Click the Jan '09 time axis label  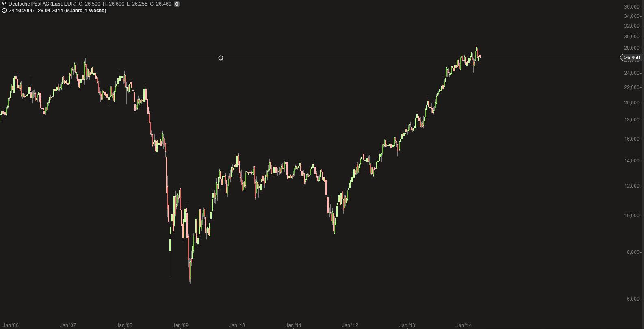(180, 325)
